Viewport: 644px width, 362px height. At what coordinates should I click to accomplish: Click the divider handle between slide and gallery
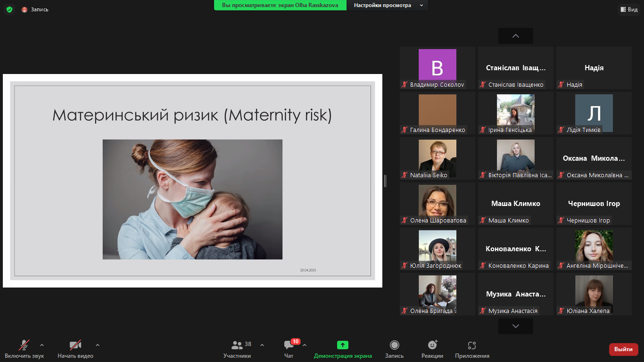385,181
